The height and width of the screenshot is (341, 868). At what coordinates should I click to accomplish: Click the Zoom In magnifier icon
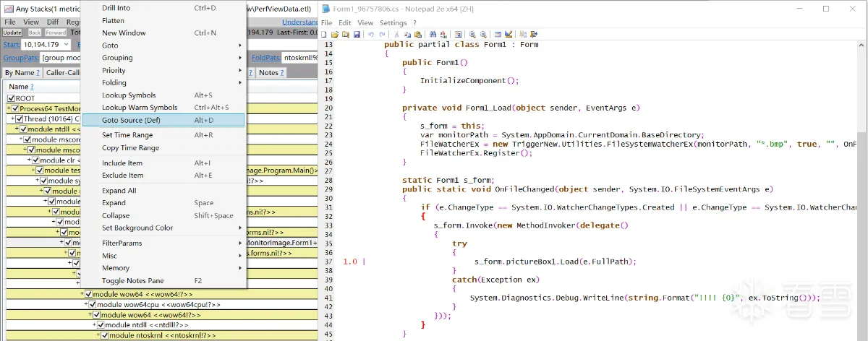pos(472,34)
